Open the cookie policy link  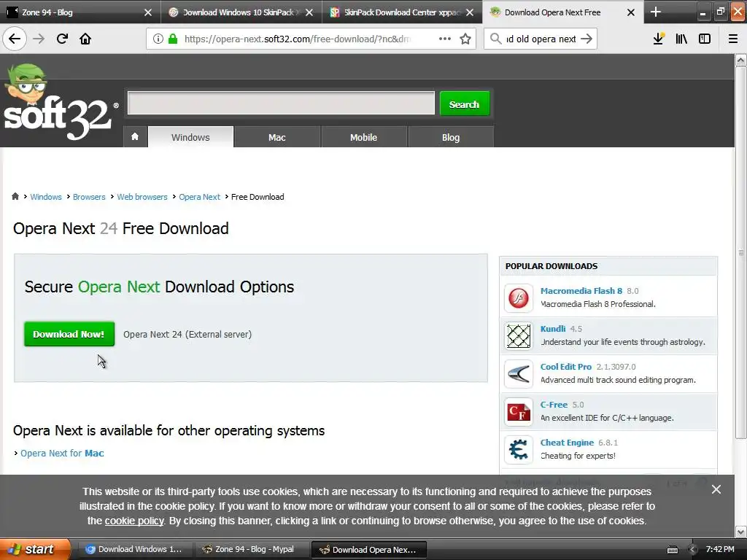coord(134,521)
